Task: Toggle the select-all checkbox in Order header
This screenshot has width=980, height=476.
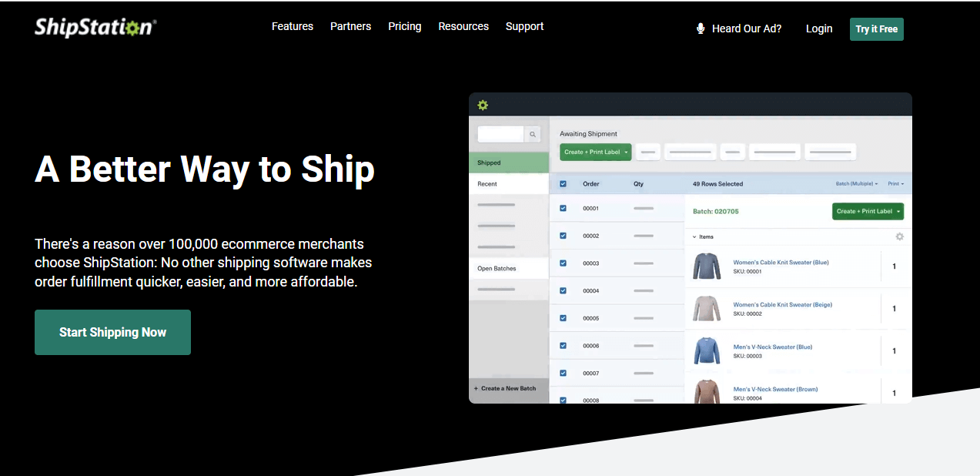Action: (x=563, y=184)
